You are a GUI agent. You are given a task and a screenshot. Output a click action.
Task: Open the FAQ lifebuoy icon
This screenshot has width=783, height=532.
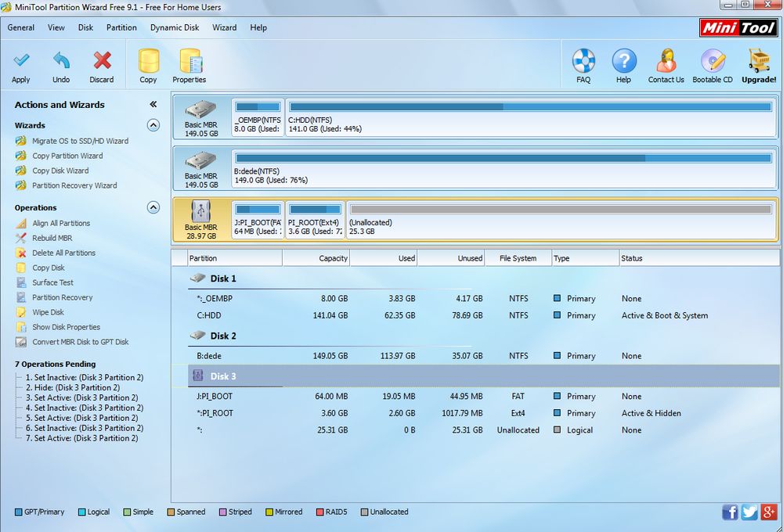583,61
